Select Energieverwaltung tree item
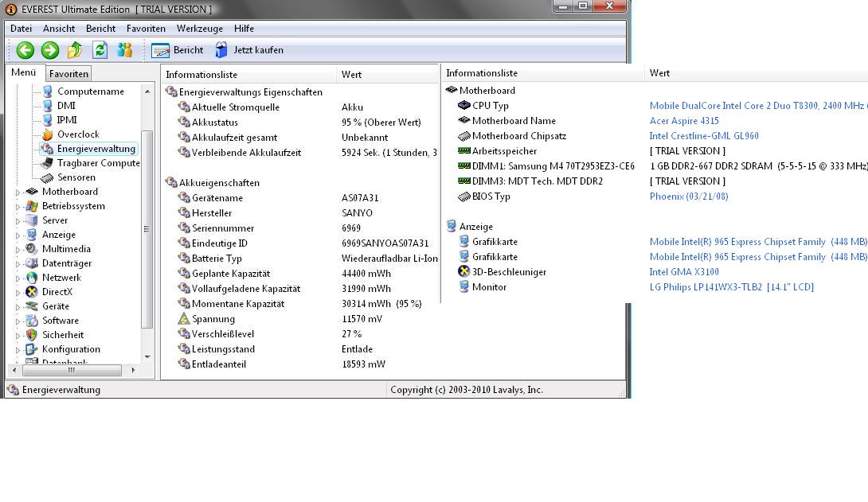The height and width of the screenshot is (502, 868). coord(96,149)
